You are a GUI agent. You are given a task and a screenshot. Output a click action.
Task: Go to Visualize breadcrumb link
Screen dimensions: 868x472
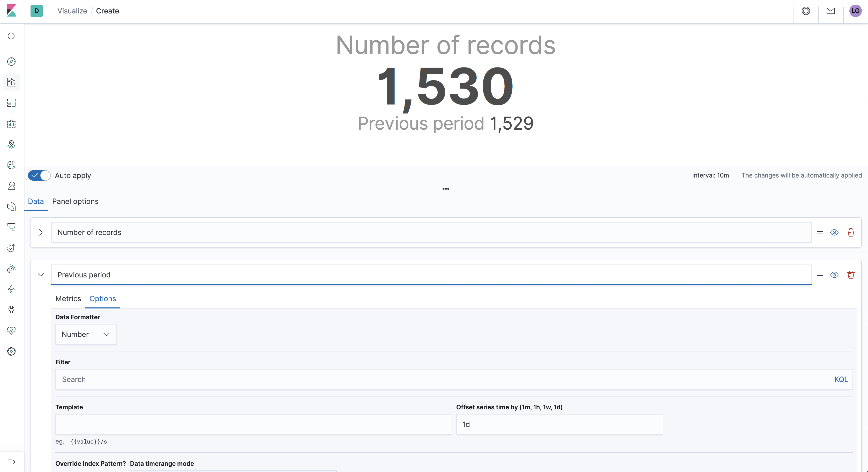click(x=72, y=11)
